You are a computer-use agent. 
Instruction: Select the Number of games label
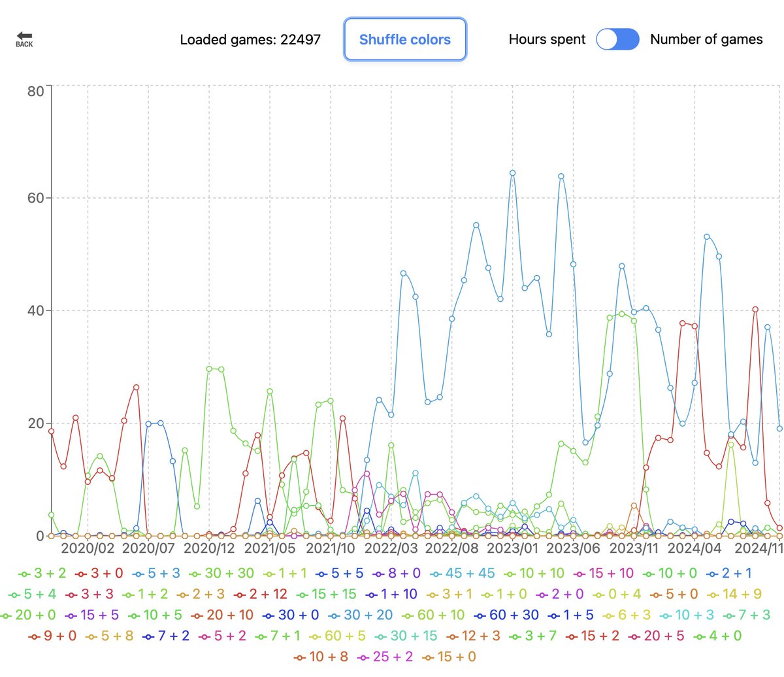tap(706, 39)
